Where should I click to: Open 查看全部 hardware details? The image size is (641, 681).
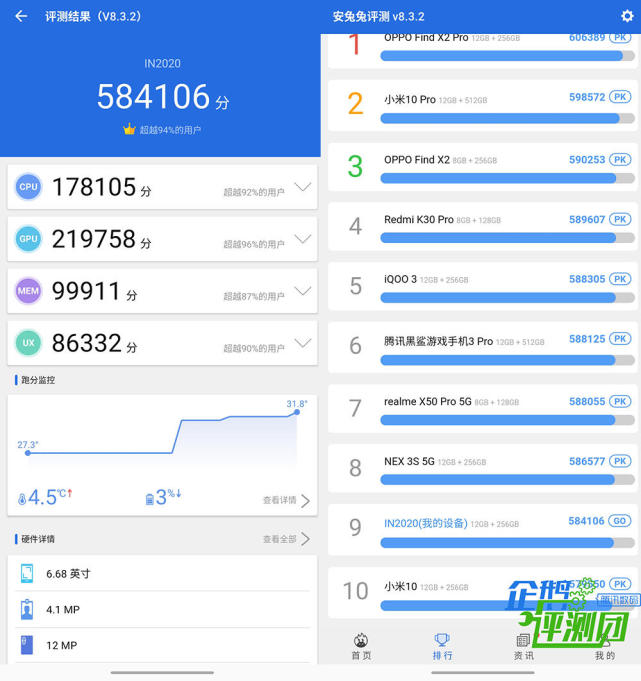pos(287,539)
